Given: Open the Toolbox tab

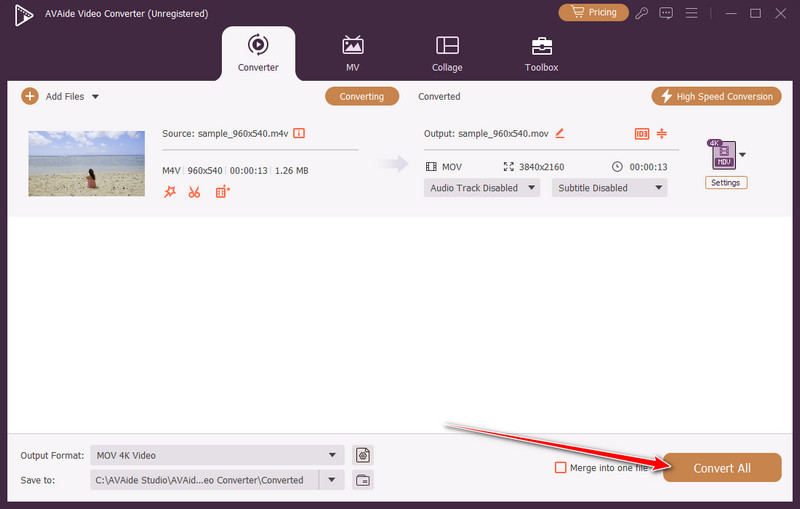Looking at the screenshot, I should click(541, 53).
